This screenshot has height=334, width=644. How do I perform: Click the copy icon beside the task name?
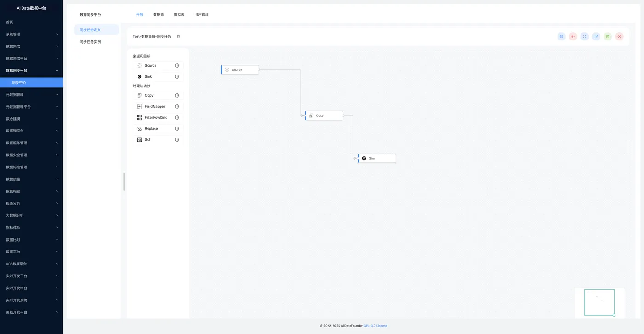point(178,36)
